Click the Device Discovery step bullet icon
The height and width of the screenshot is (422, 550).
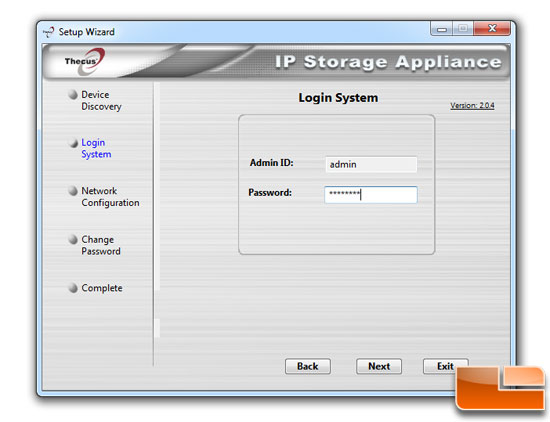73,95
